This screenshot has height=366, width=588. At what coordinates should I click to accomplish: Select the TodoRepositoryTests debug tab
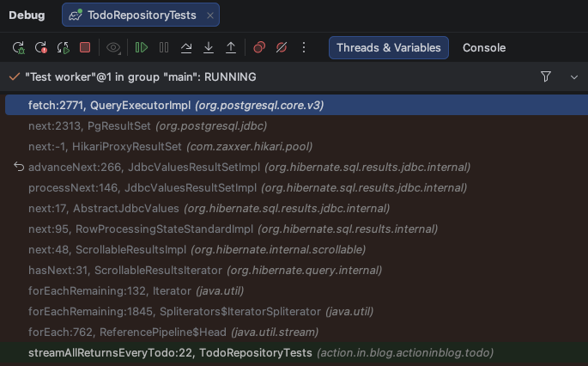pyautogui.click(x=142, y=15)
